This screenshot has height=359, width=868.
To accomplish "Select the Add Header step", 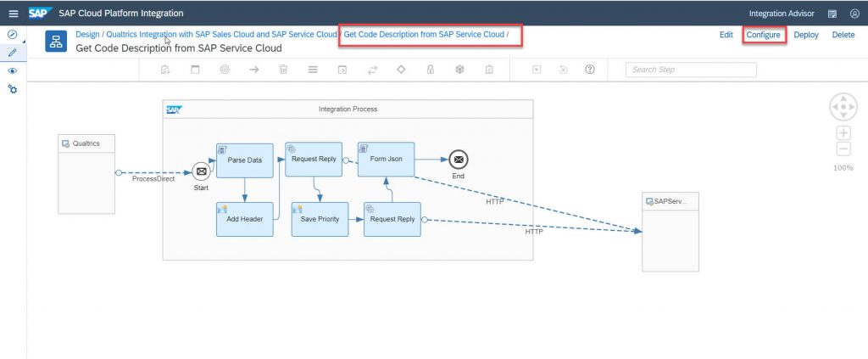I will pyautogui.click(x=245, y=219).
